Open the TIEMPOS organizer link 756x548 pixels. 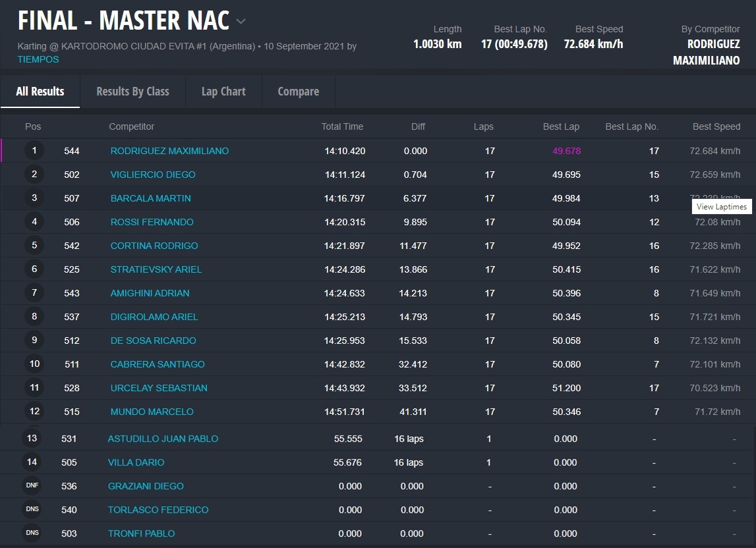click(38, 59)
